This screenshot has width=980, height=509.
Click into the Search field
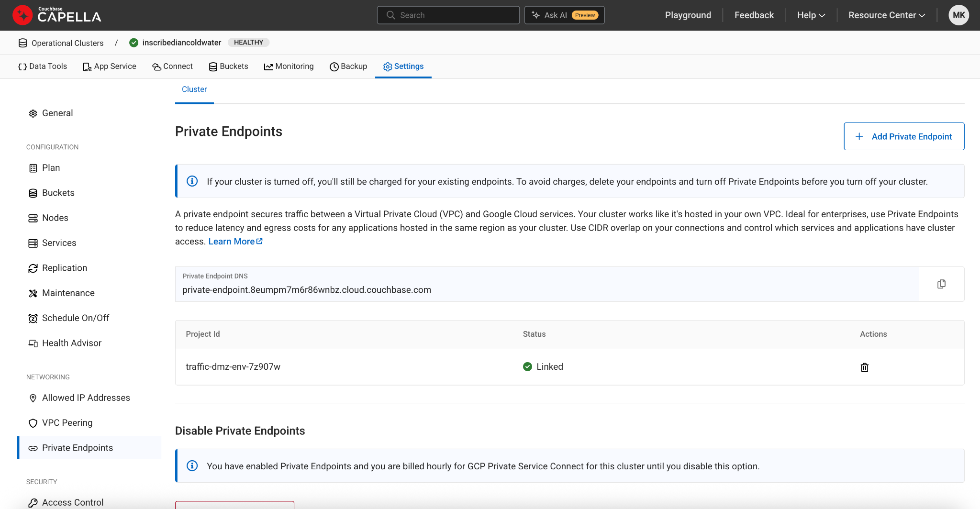(448, 15)
